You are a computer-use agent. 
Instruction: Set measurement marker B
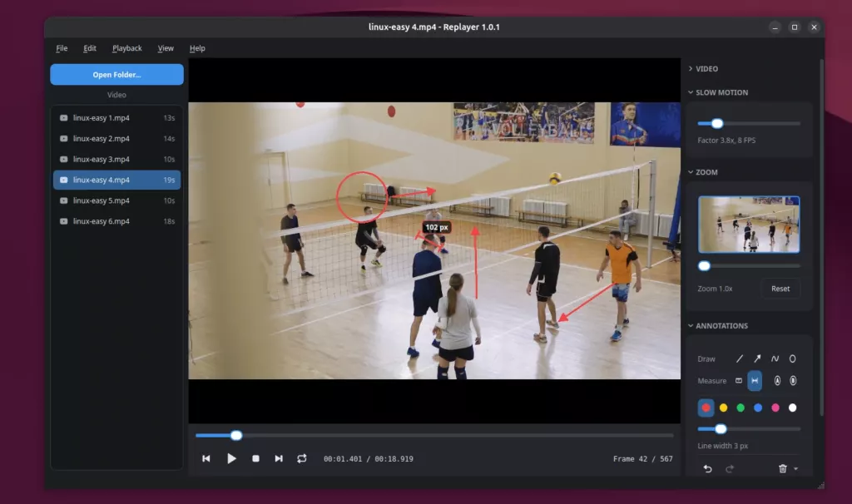pyautogui.click(x=793, y=381)
